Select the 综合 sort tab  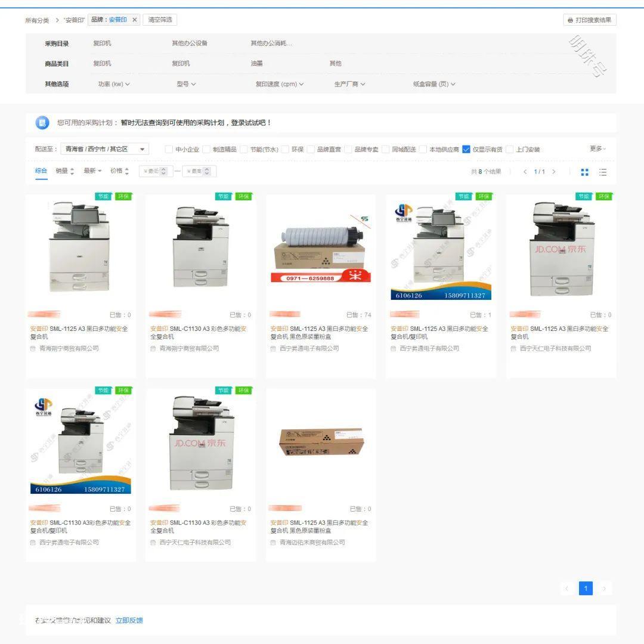pyautogui.click(x=41, y=171)
